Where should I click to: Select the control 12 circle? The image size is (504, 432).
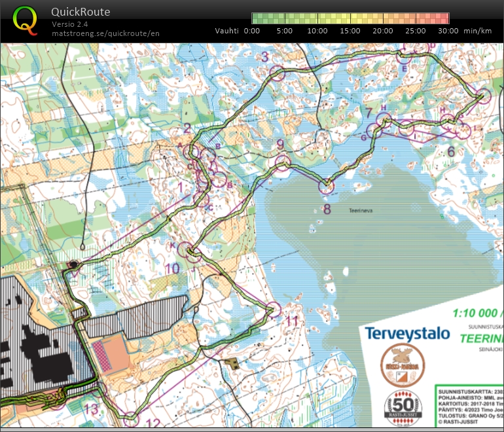pos(132,418)
